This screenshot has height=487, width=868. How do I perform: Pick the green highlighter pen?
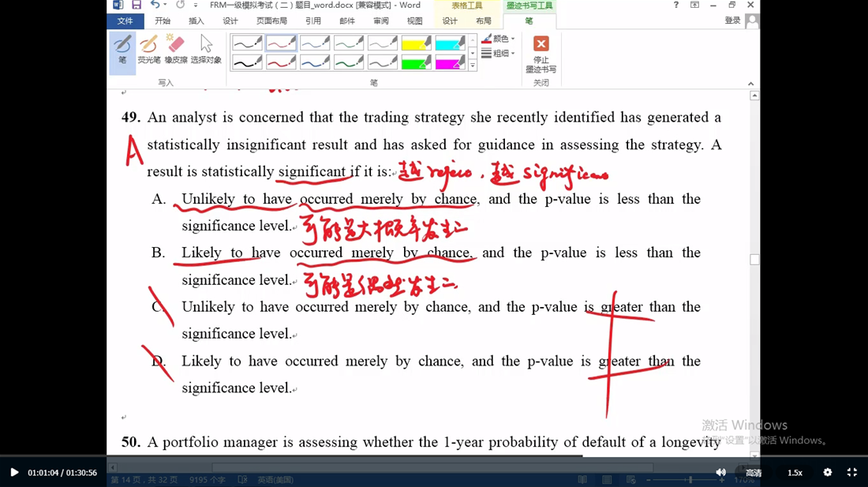coord(416,62)
